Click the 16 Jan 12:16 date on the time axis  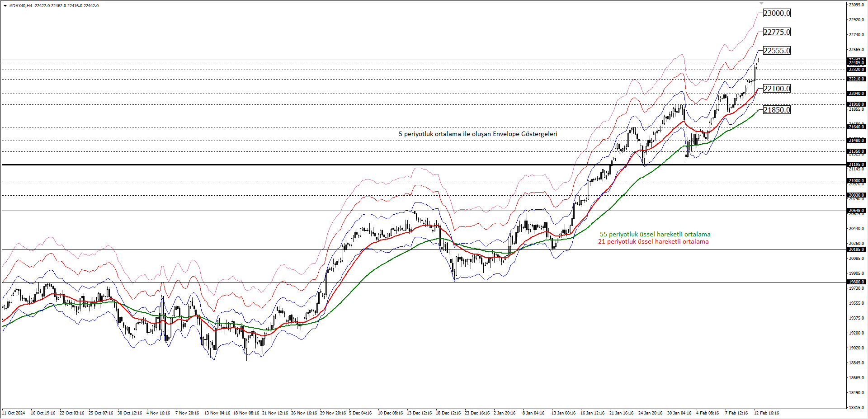(592, 413)
